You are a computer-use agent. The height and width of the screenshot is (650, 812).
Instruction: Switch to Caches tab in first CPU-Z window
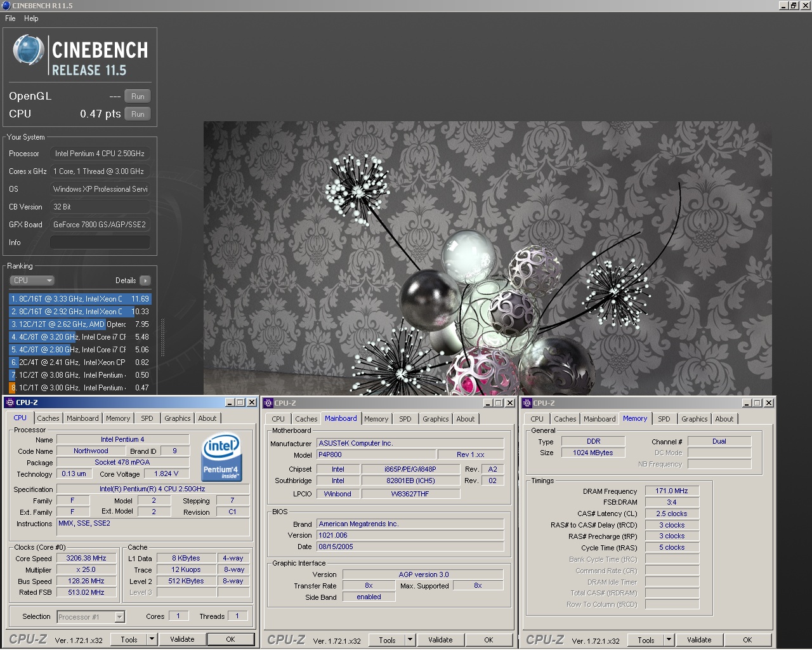coord(48,418)
